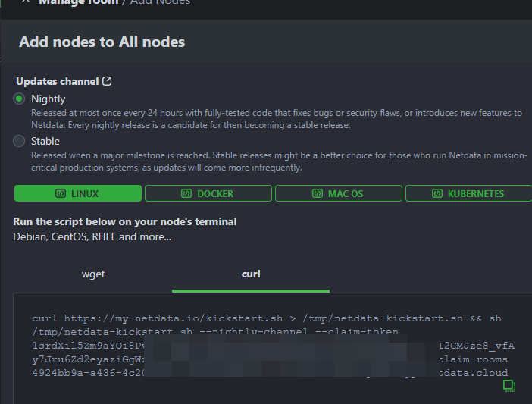This screenshot has width=532, height=404.
Task: Select the Nightly updates channel radio button
Action: click(19, 99)
